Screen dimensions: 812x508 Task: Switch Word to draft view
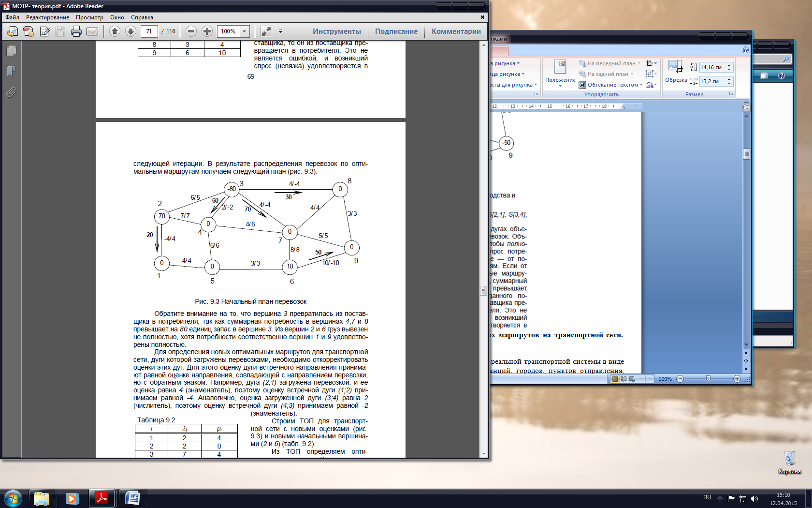tap(650, 379)
